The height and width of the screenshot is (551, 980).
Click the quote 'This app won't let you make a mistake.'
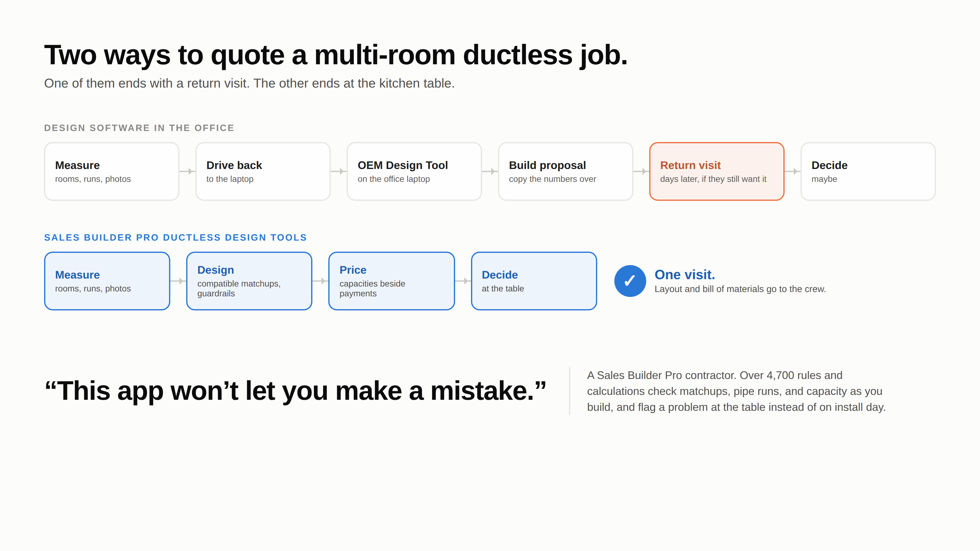coord(296,391)
